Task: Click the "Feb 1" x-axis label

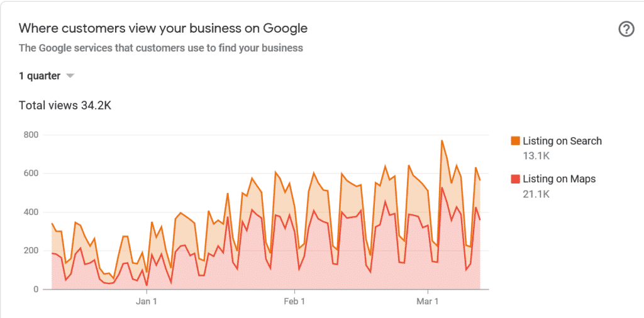Action: [294, 301]
